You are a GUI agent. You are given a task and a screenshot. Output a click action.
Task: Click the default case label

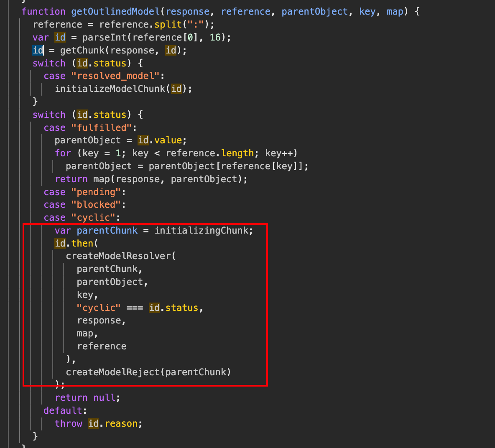[63, 410]
